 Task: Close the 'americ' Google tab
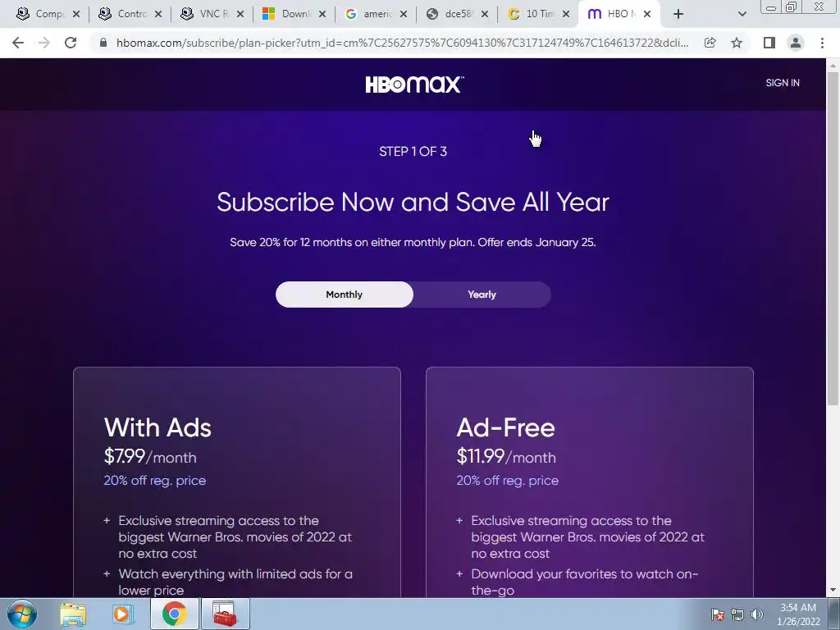[x=404, y=15]
